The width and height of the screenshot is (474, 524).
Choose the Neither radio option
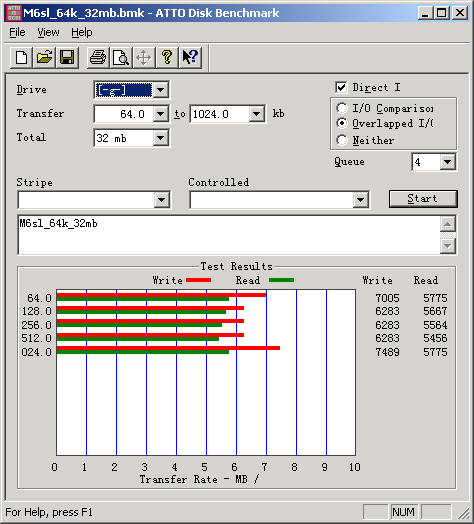(342, 140)
